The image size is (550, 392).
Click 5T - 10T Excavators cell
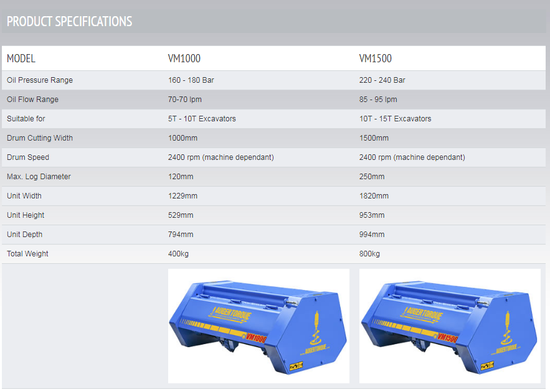click(x=202, y=119)
